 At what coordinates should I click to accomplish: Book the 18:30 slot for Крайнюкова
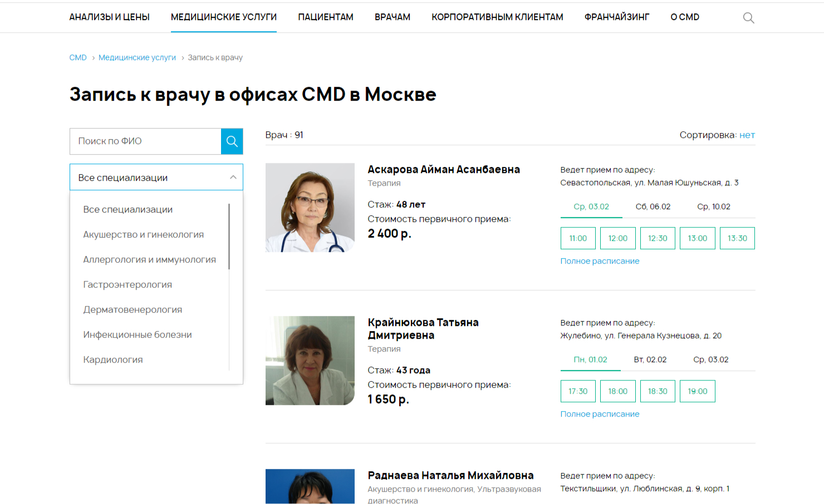[x=658, y=391]
